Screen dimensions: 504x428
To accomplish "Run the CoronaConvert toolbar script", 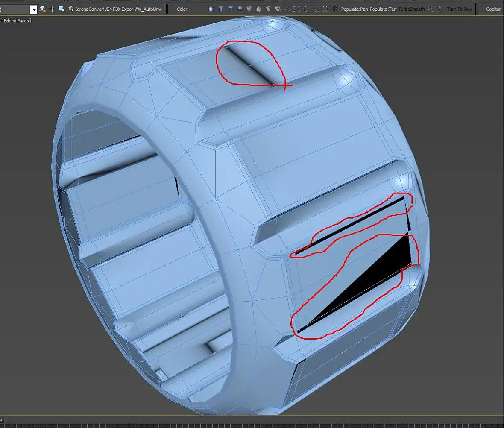I will 90,9.
